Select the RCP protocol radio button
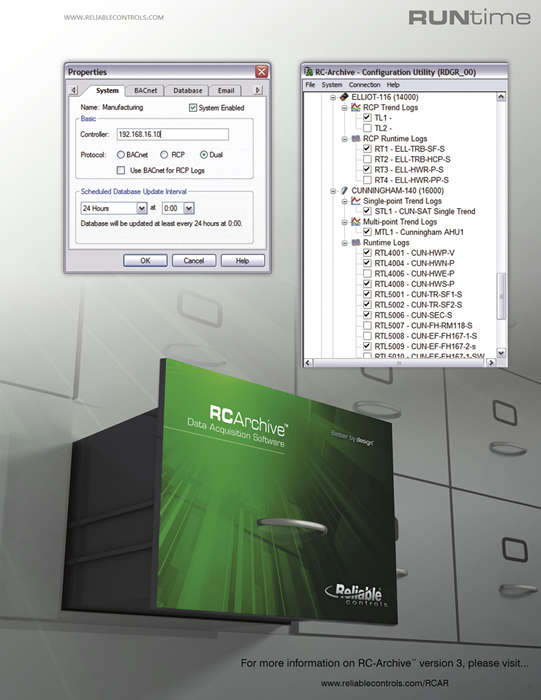 click(164, 154)
